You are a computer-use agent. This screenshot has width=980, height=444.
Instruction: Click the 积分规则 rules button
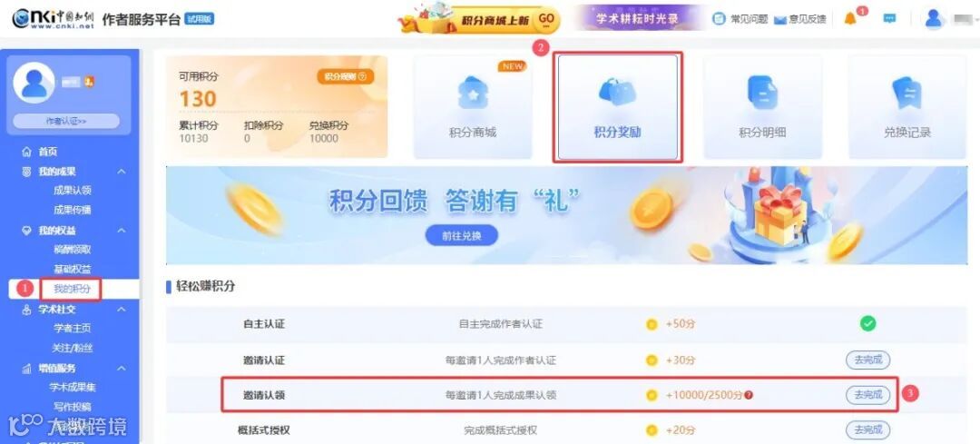point(345,76)
